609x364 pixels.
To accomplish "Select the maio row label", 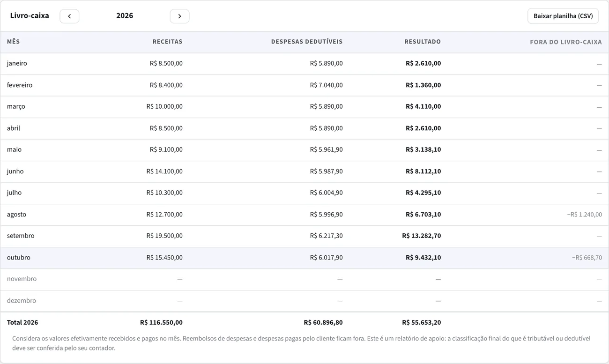I will [14, 149].
